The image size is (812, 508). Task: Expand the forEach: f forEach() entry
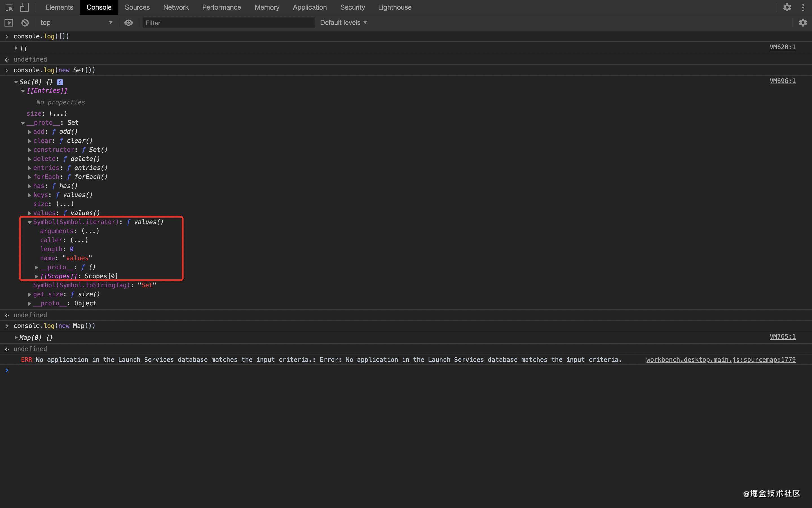(30, 177)
